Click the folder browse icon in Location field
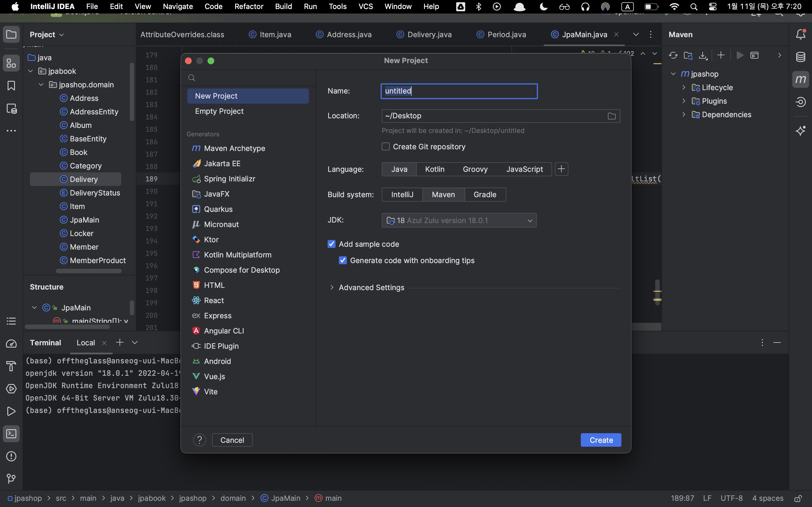This screenshot has width=812, height=507. [611, 116]
